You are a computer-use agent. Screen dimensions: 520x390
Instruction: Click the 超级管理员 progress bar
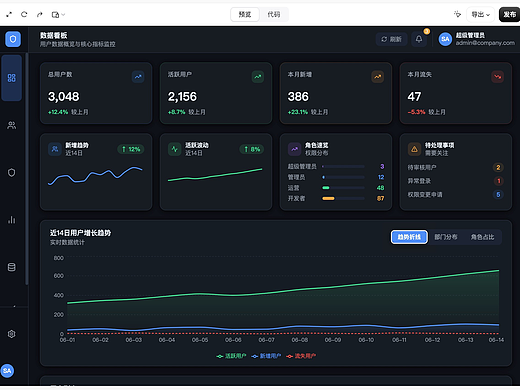(x=343, y=166)
